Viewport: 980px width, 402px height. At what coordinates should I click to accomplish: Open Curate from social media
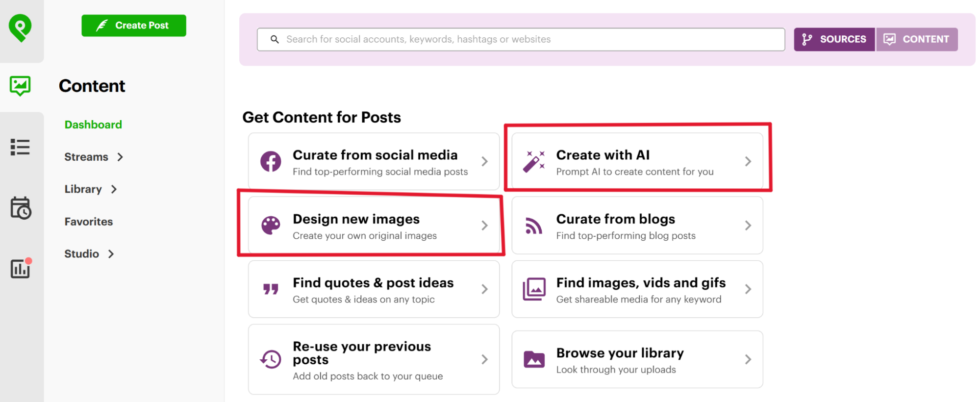pos(374,161)
